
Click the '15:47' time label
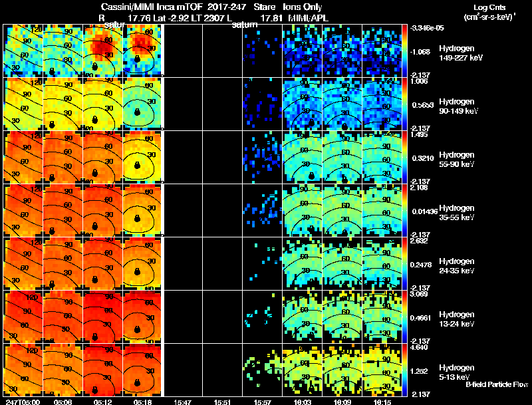(182, 402)
